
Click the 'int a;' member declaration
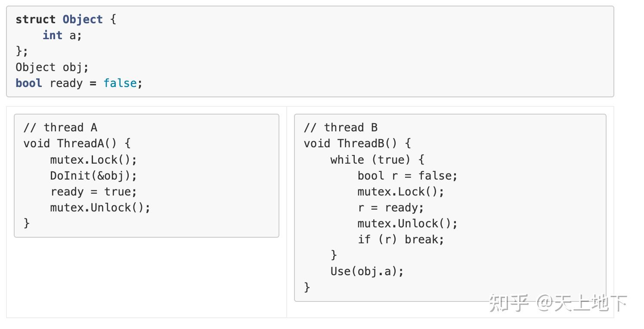coord(62,35)
